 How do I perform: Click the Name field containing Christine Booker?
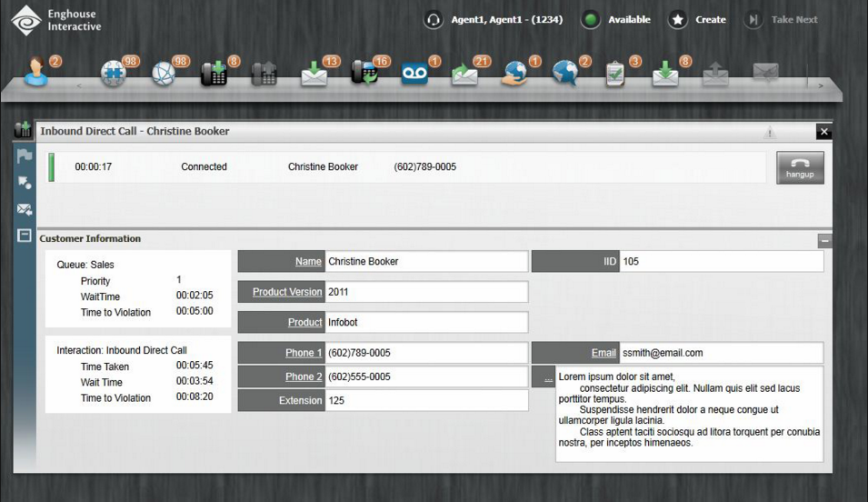pos(426,262)
